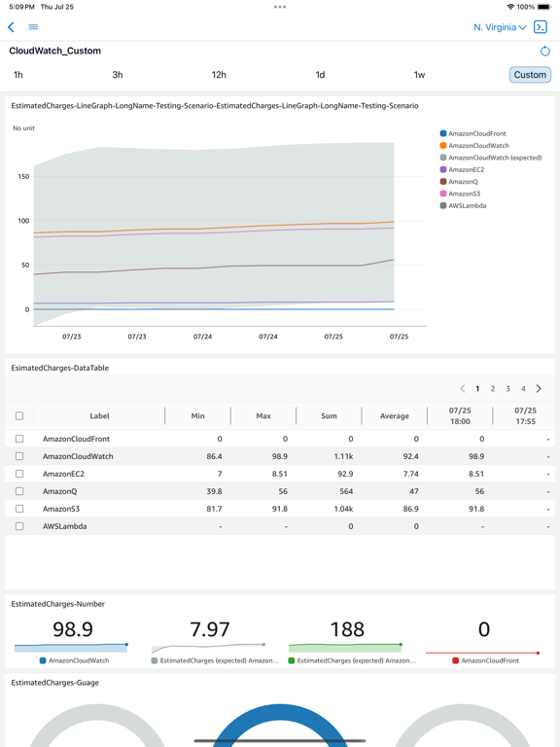Check the AmazonEC2 row checkbox

[x=19, y=474]
